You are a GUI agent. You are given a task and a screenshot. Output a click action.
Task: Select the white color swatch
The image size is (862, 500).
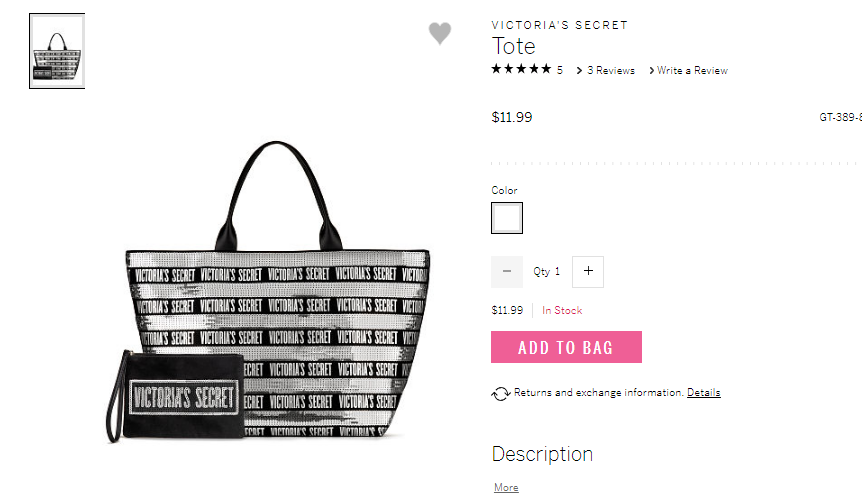pos(507,218)
